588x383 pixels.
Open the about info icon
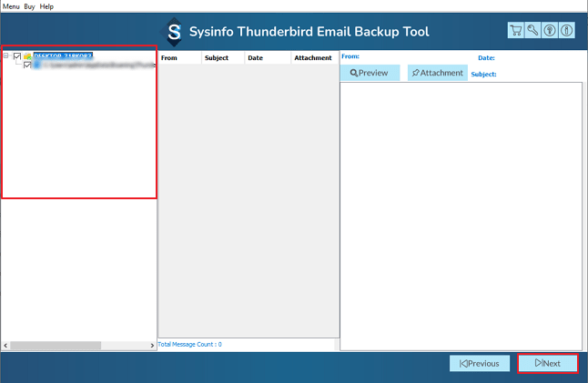tap(567, 30)
